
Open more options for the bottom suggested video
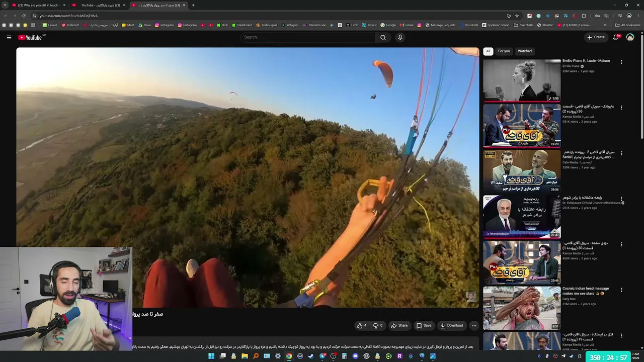pos(621,335)
